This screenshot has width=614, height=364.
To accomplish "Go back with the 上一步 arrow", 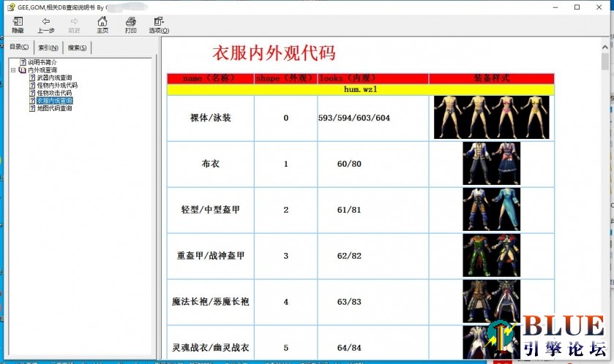I will click(x=46, y=22).
